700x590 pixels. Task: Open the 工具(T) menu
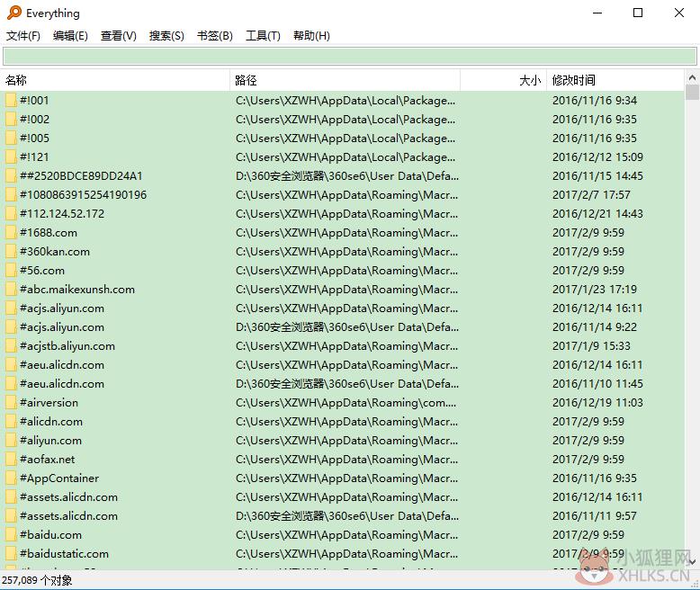pos(263,36)
